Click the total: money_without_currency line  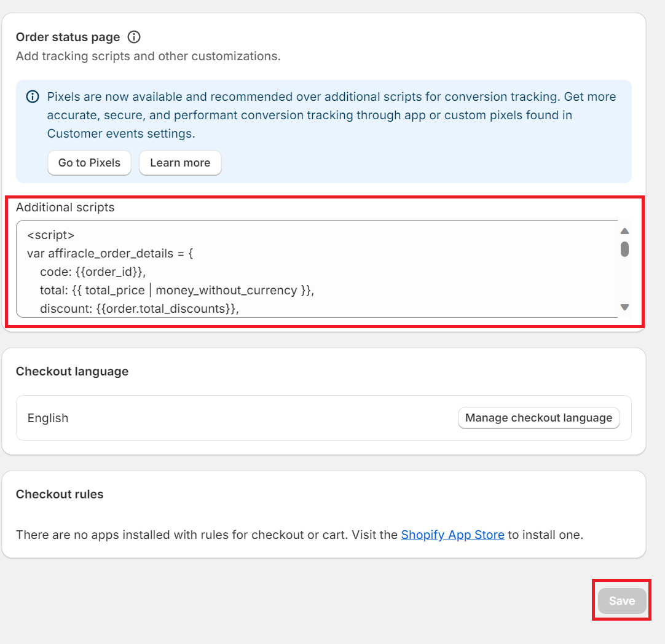point(177,290)
